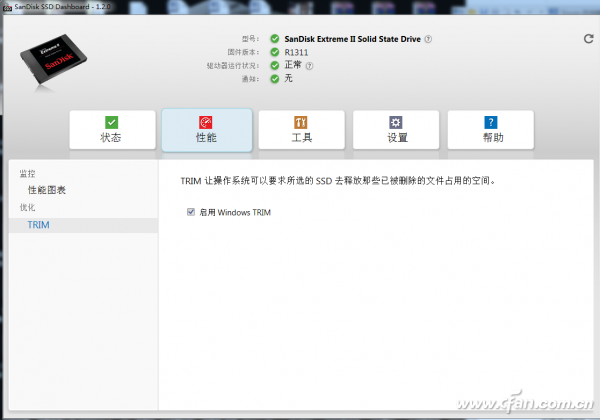The height and width of the screenshot is (420, 600).
Task: Click the firmware version R1311 text
Action: point(296,52)
